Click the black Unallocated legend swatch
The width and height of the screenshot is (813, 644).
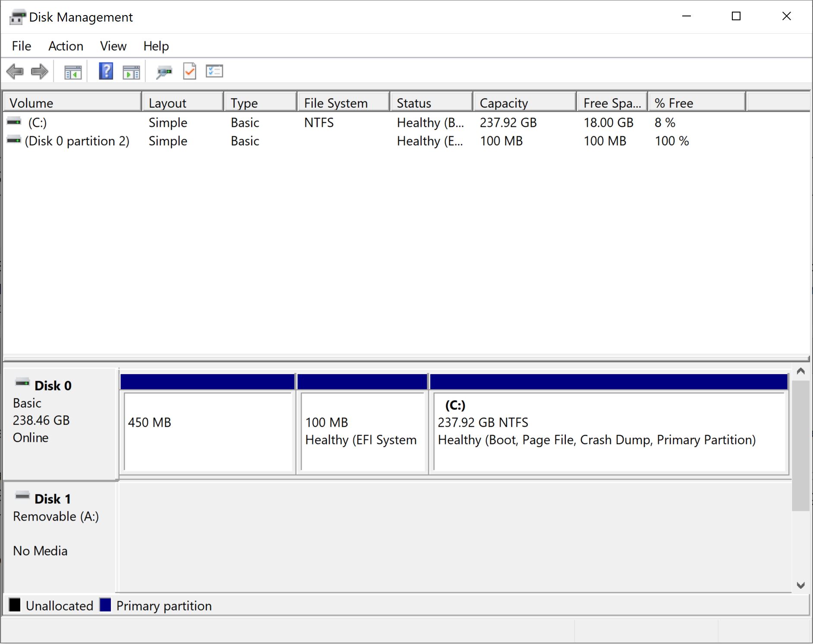pyautogui.click(x=15, y=605)
